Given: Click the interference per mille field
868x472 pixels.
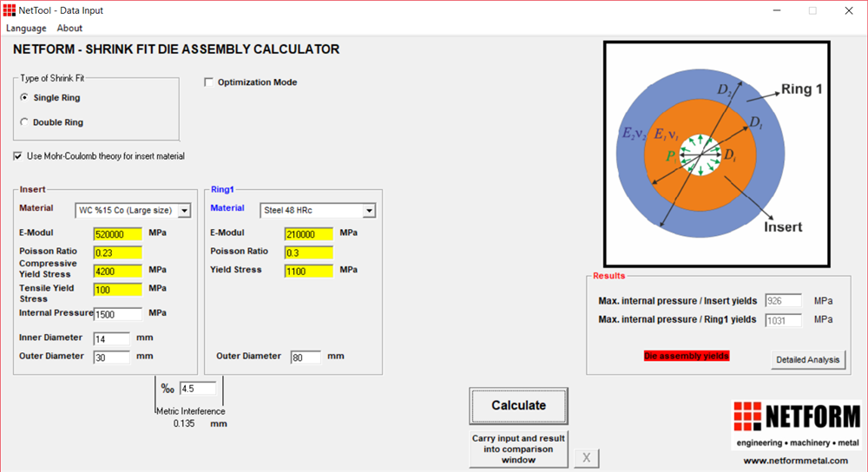Looking at the screenshot, I should [x=197, y=388].
